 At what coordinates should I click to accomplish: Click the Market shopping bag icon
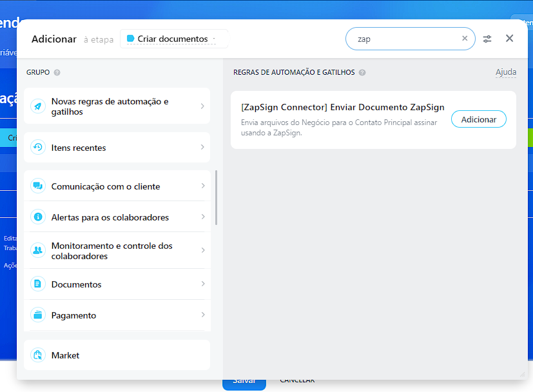(38, 355)
